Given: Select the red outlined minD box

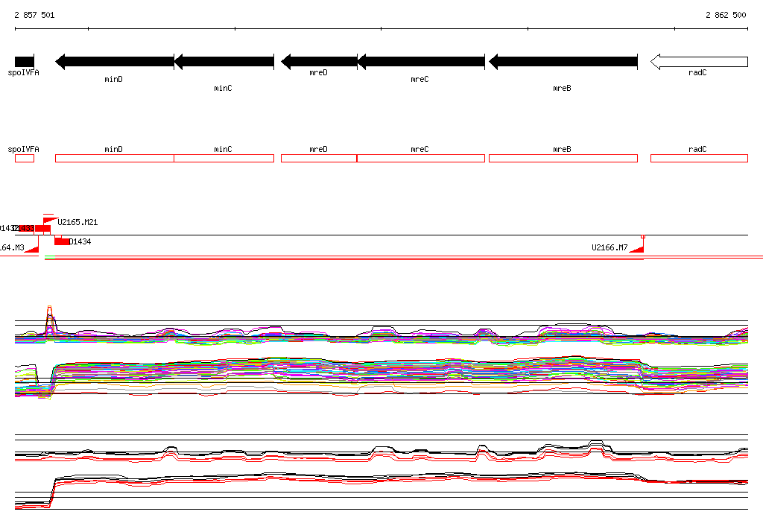Looking at the screenshot, I should pos(115,158).
